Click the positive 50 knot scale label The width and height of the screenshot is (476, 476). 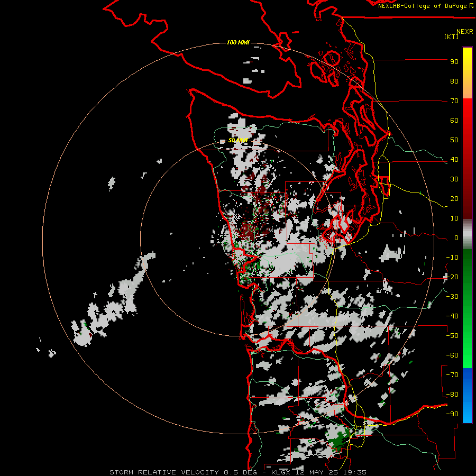coord(454,140)
